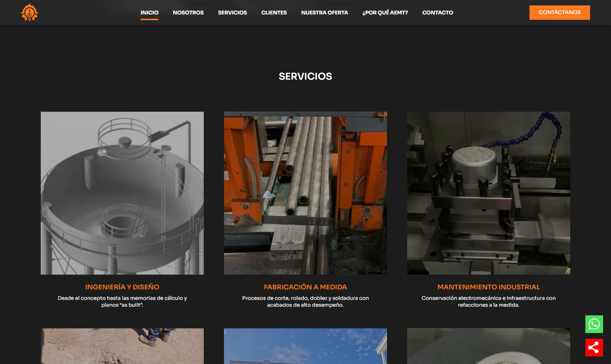Open the blue sky photo thumbnail
Screen dimensions: 611x364
click(305, 346)
